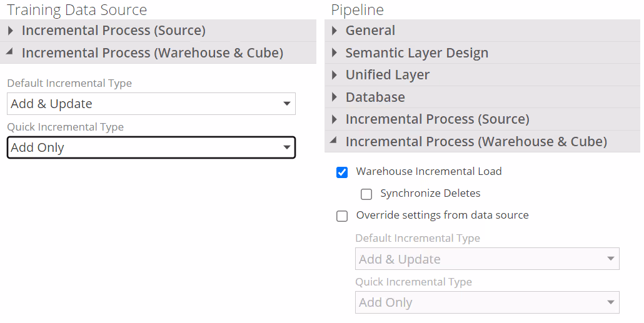
Task: Click the Database header label
Action: coord(375,97)
